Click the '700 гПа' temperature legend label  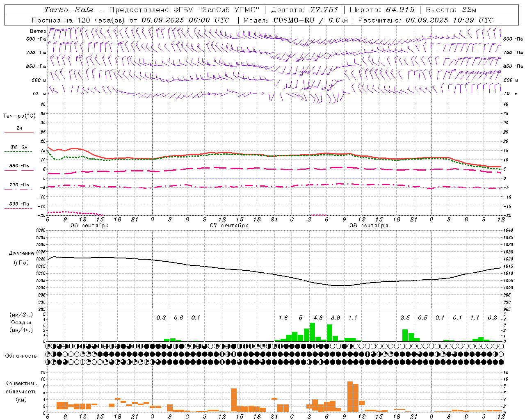click(x=19, y=185)
